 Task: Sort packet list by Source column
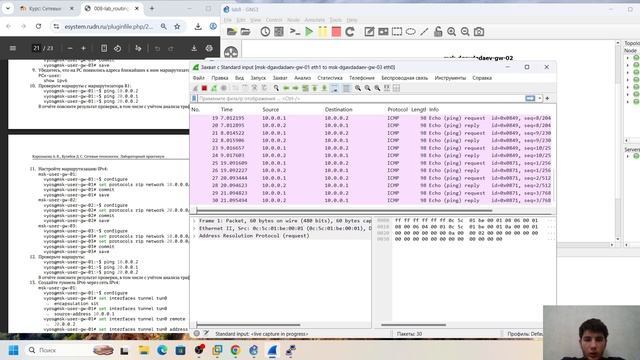click(271, 109)
